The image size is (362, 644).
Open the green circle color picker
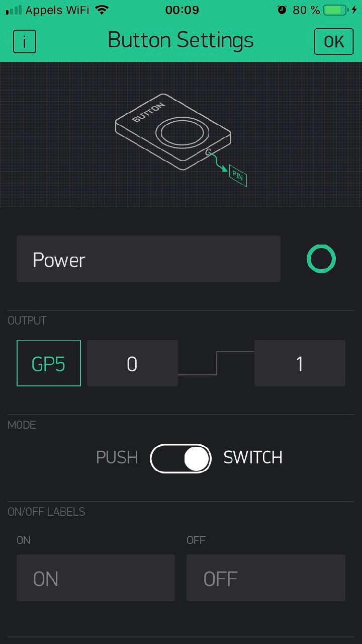click(x=321, y=259)
